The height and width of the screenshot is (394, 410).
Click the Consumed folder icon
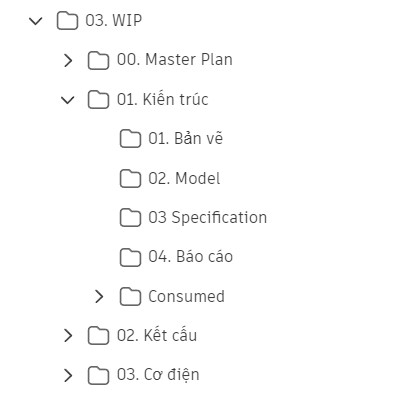[130, 296]
